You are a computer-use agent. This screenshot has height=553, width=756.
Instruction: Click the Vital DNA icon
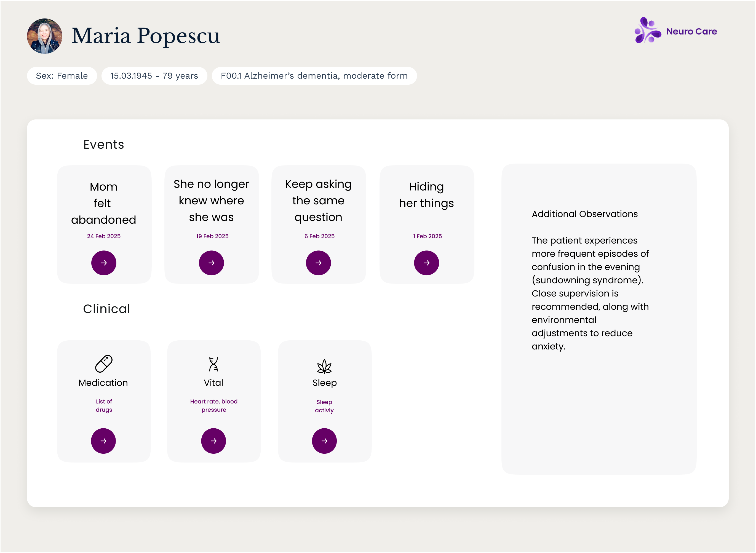pyautogui.click(x=213, y=364)
